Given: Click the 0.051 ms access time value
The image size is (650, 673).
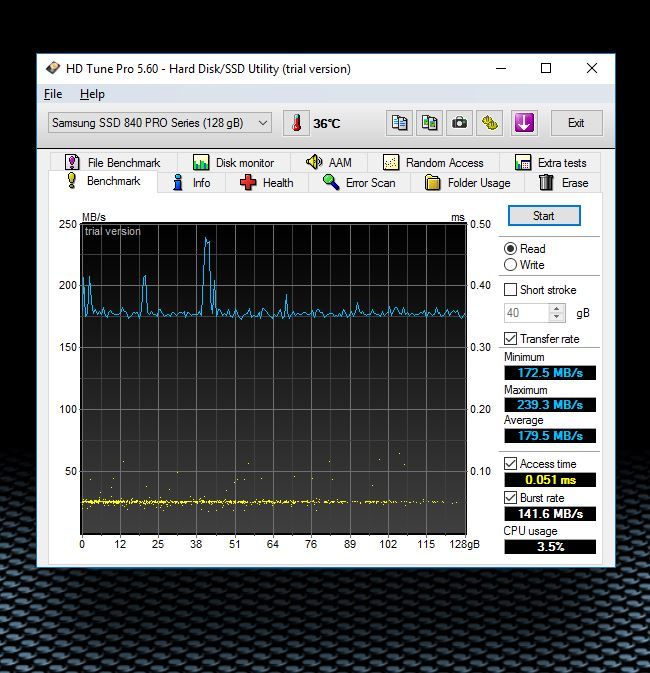Looking at the screenshot, I should tap(550, 480).
